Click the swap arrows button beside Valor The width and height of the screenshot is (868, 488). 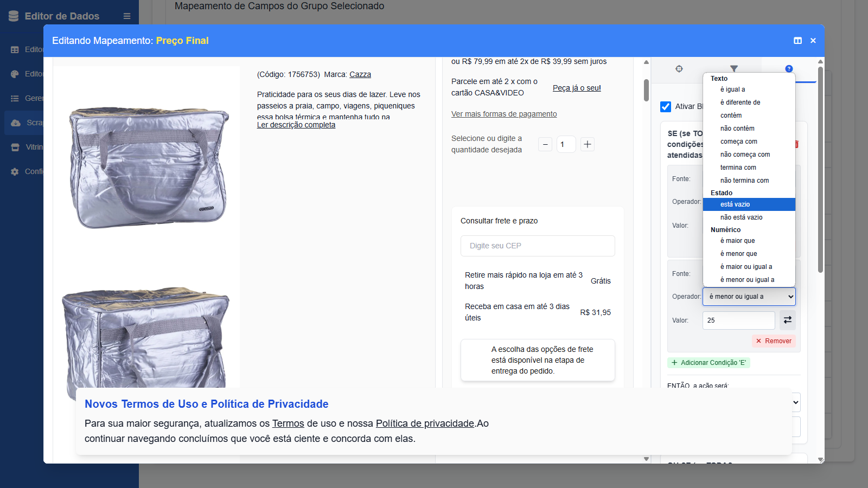pyautogui.click(x=787, y=320)
